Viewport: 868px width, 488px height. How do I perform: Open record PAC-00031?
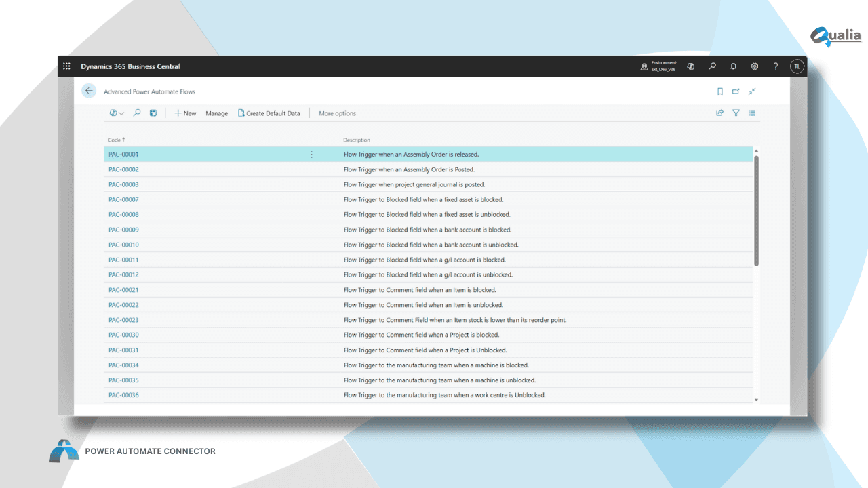point(123,350)
